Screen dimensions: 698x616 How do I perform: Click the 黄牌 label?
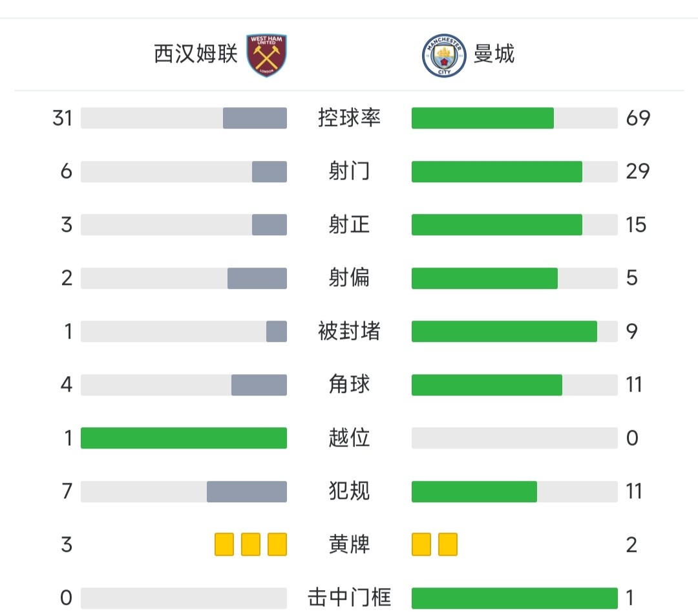(x=350, y=544)
